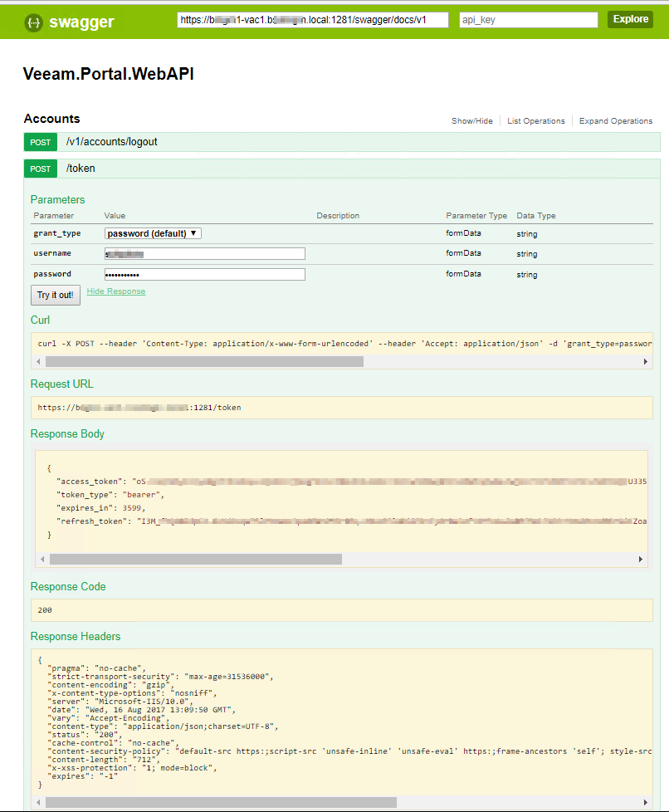This screenshot has width=669, height=812.
Task: Click the Explore button
Action: [630, 19]
